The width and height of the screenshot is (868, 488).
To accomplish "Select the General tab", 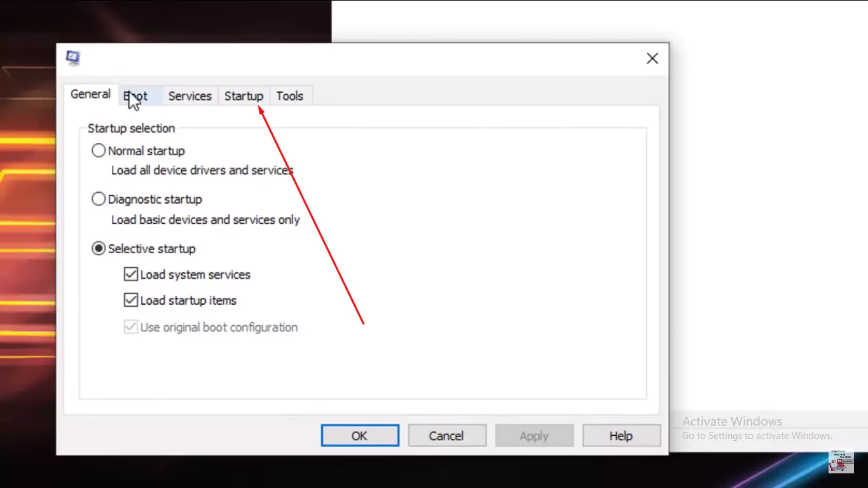I will pyautogui.click(x=90, y=94).
